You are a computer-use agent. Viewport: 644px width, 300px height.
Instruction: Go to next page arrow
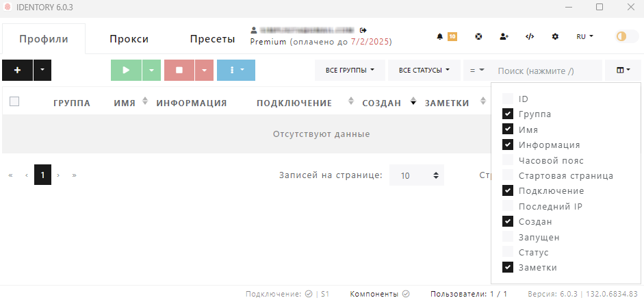point(58,175)
